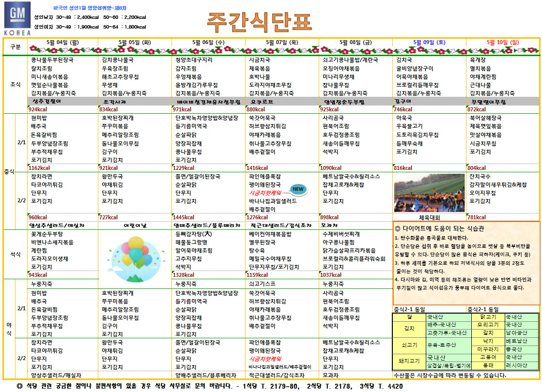Click the 924kcal breakfast calorie value
The width and height of the screenshot is (542, 392).
point(38,109)
